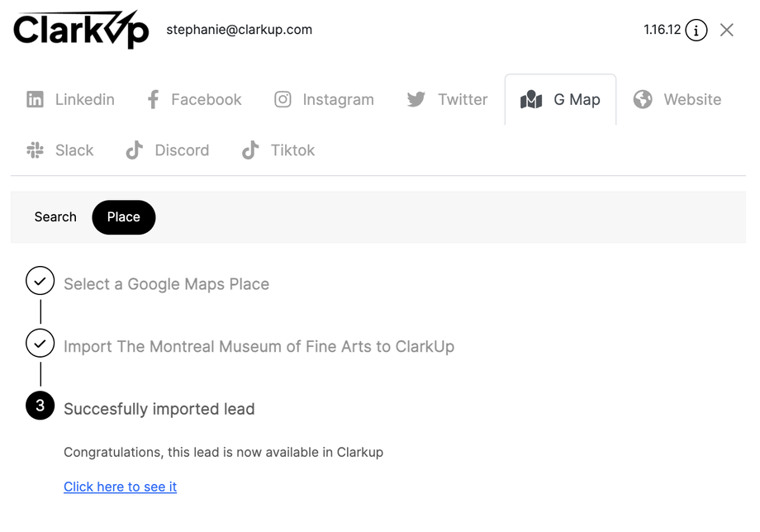Select the Place mode pill
Image resolution: width=760 pixels, height=532 pixels.
pyautogui.click(x=123, y=217)
